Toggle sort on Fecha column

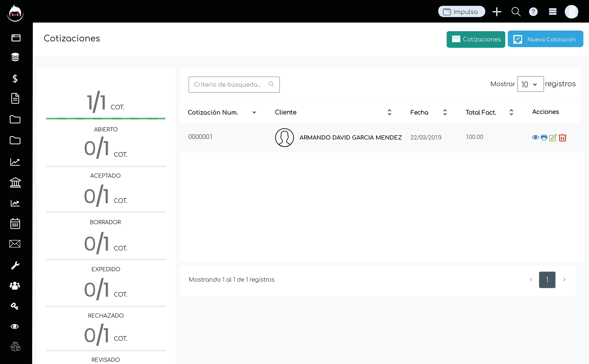(x=445, y=112)
